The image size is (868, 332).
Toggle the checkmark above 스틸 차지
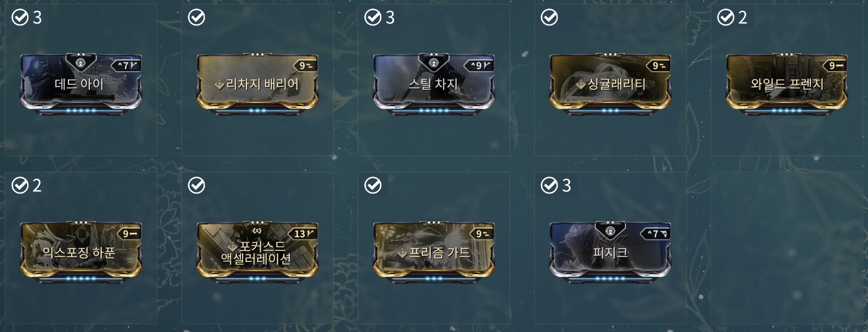coord(373,18)
